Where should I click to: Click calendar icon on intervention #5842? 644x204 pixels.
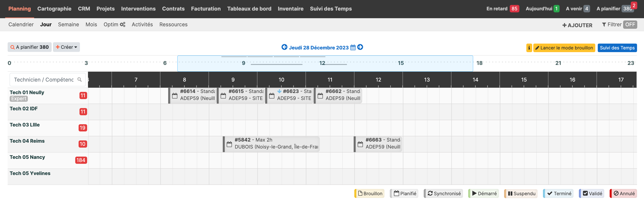point(229,144)
